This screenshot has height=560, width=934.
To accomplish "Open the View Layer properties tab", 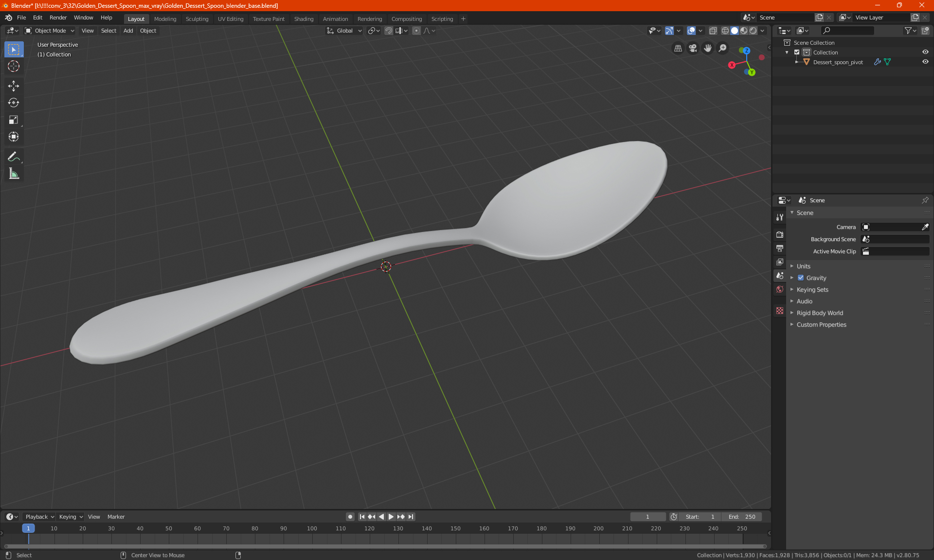I will coord(780,262).
